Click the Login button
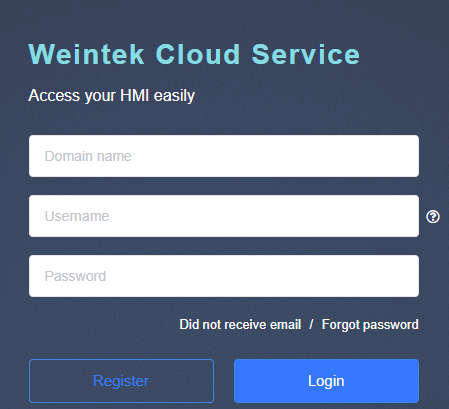 point(326,381)
